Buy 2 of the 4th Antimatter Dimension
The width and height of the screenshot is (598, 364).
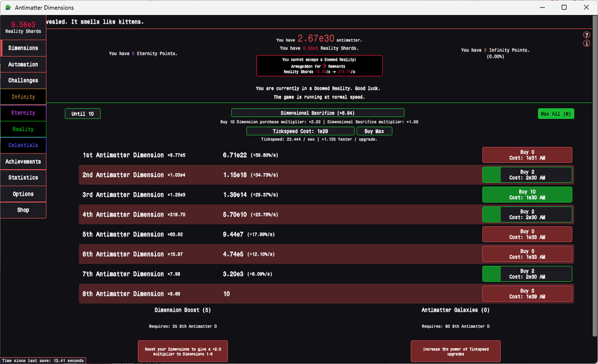(x=527, y=215)
